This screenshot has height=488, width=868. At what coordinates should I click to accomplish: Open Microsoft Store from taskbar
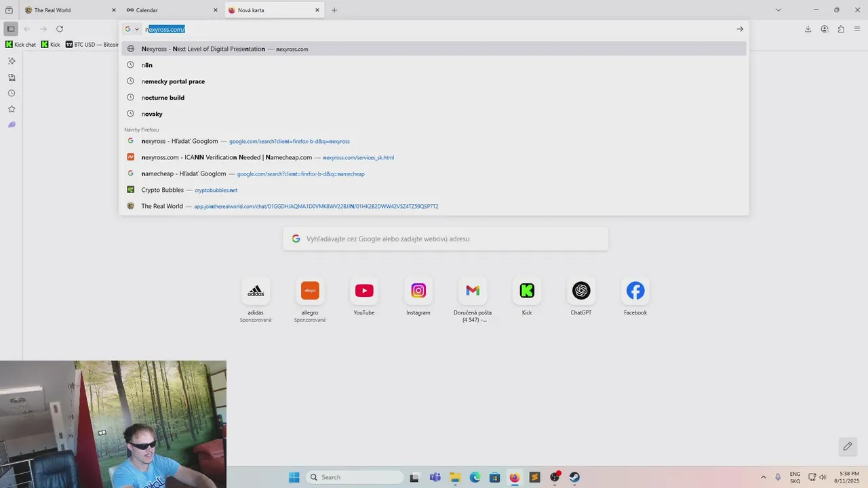[495, 477]
